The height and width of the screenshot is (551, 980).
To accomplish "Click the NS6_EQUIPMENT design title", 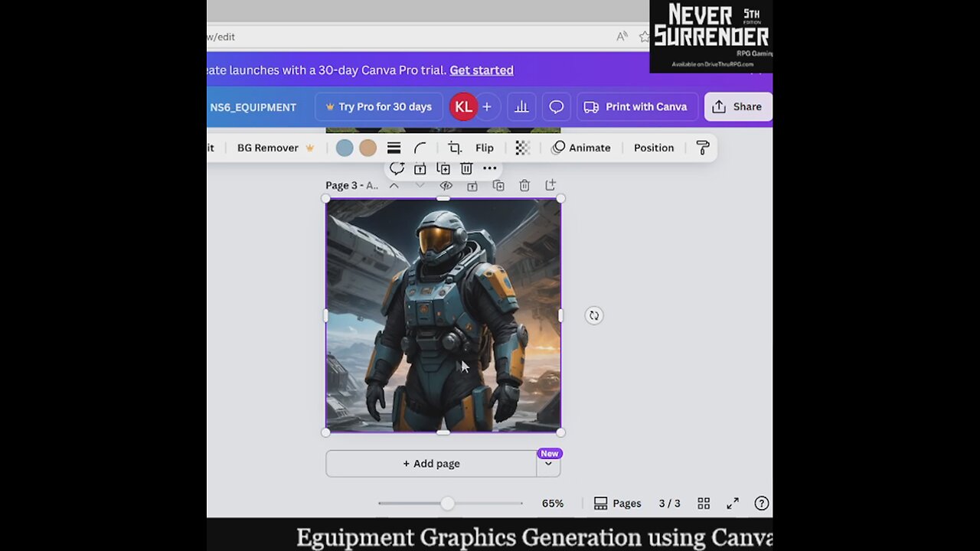I will point(253,107).
